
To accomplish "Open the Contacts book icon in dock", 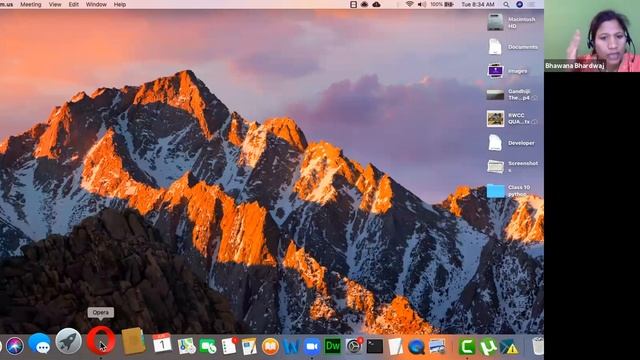I will point(133,341).
